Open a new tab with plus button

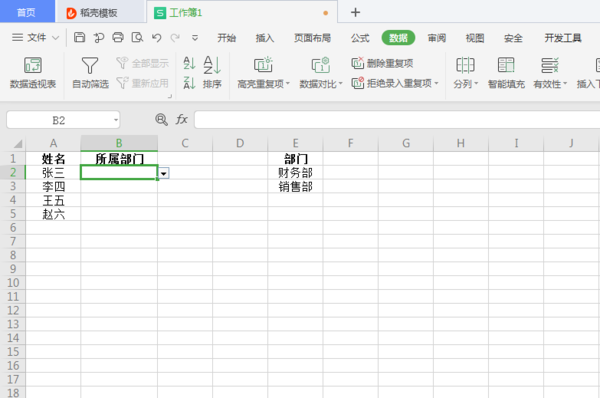[355, 13]
